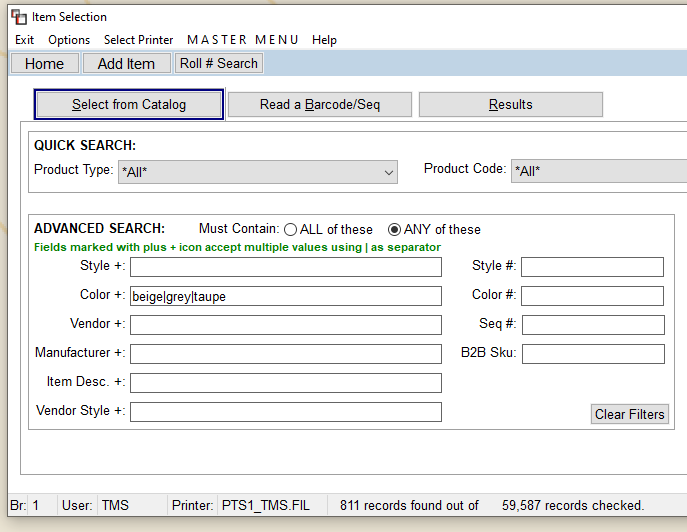
Task: Click the Color + field containing beige|grey|taupe
Action: click(286, 296)
